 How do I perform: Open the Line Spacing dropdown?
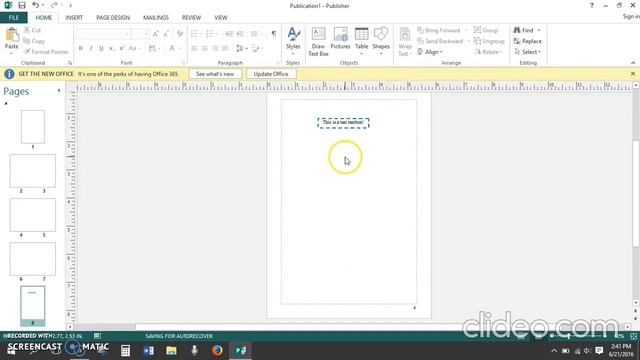[x=242, y=48]
